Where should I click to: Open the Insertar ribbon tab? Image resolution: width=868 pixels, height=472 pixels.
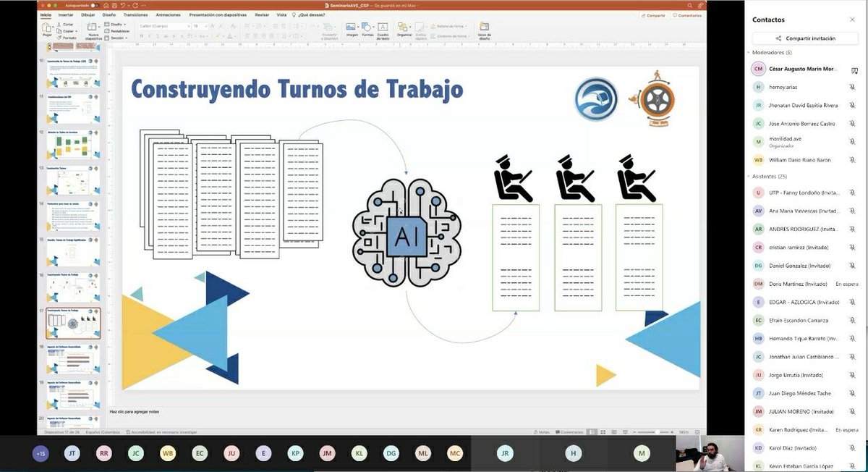(65, 14)
